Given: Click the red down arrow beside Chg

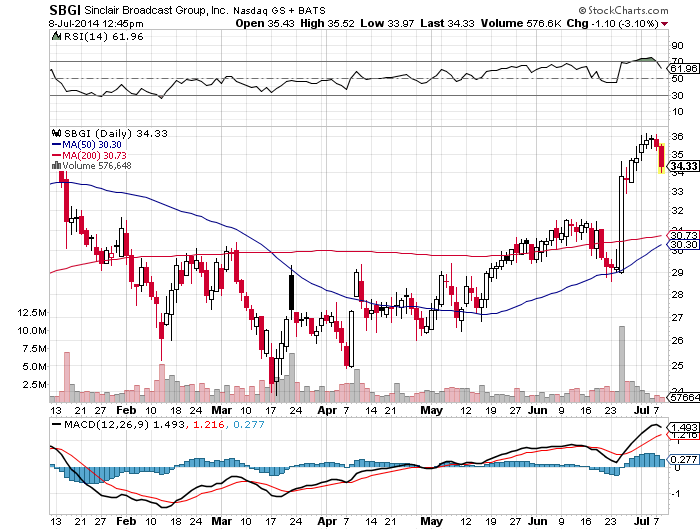Looking at the screenshot, I should tap(665, 24).
